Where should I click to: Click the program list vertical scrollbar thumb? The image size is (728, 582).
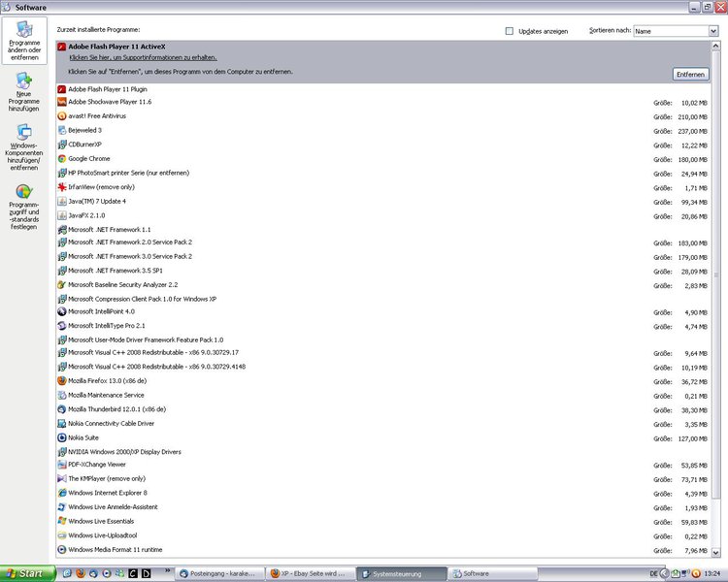(x=715, y=275)
